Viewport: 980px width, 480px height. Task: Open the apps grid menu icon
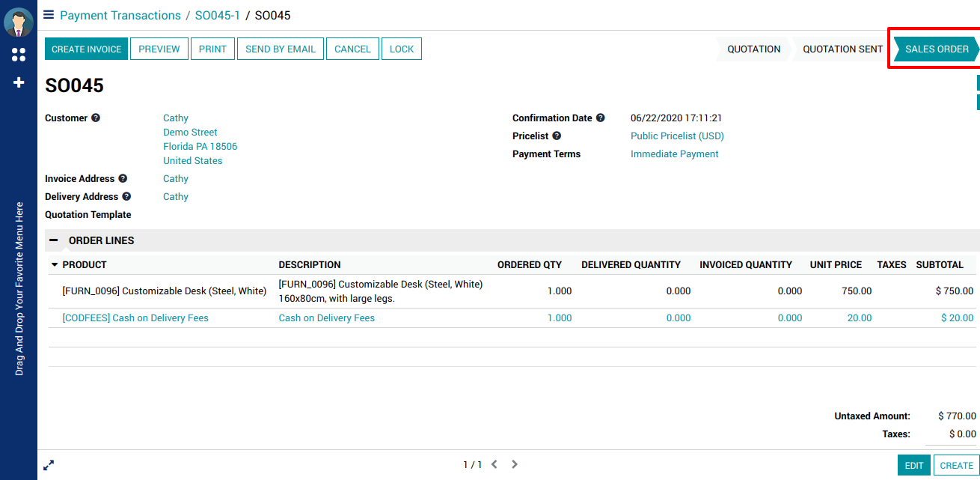pyautogui.click(x=19, y=55)
